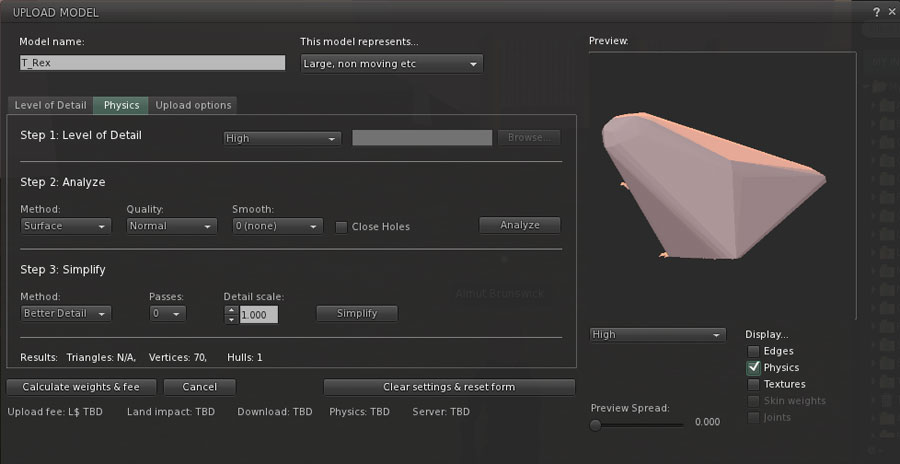Click the help question mark icon
The height and width of the screenshot is (464, 900).
[x=876, y=11]
